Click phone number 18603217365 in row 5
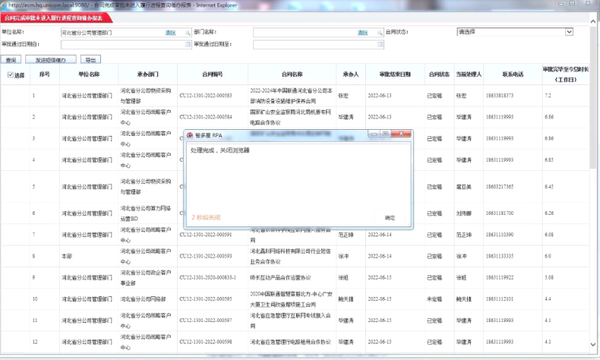600x360 pixels. coord(500,187)
